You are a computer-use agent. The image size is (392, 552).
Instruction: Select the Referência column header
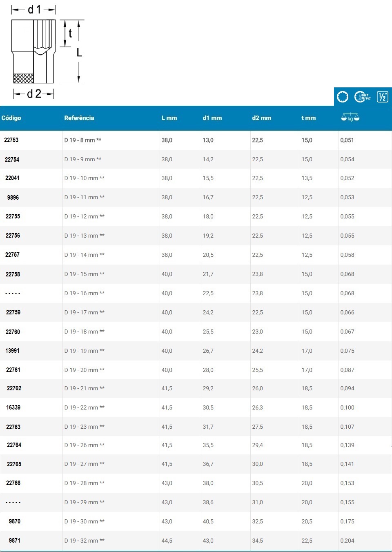pyautogui.click(x=79, y=118)
